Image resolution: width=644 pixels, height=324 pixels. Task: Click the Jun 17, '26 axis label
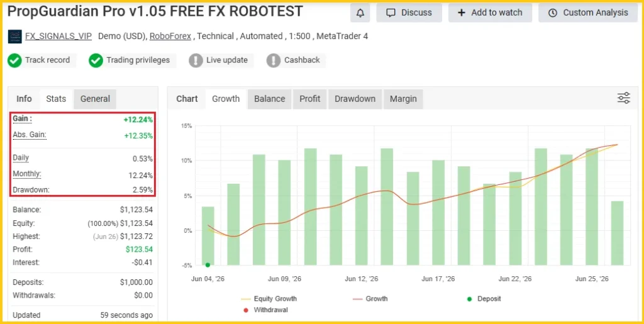point(438,279)
